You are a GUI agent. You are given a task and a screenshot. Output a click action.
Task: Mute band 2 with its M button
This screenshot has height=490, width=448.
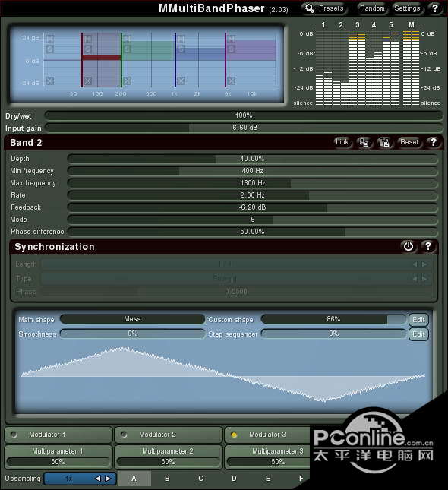[88, 39]
